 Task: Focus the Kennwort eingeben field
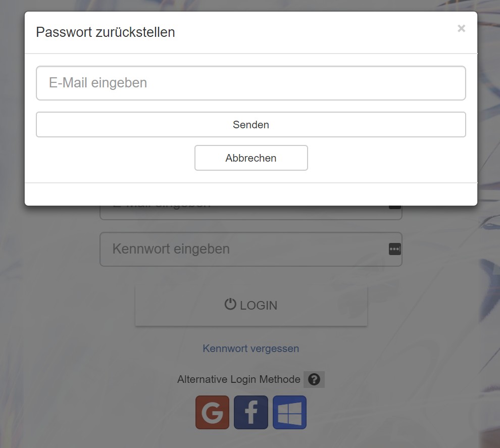(x=251, y=249)
